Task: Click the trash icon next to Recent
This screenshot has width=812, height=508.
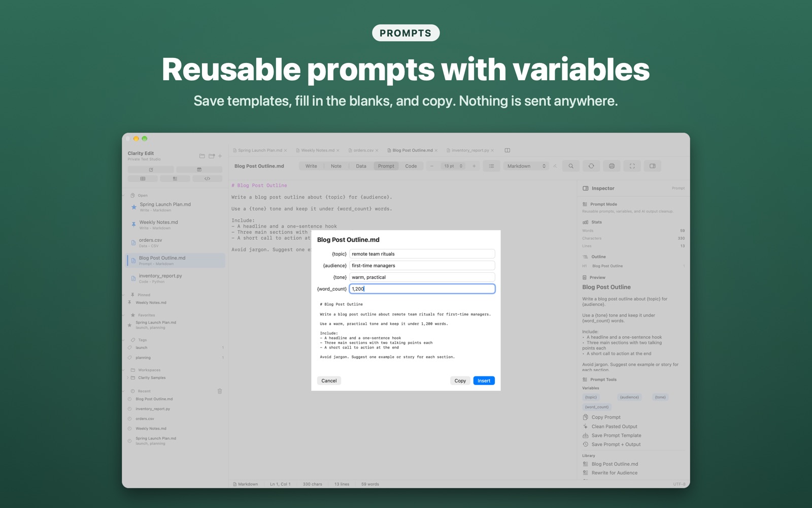Action: pos(220,391)
